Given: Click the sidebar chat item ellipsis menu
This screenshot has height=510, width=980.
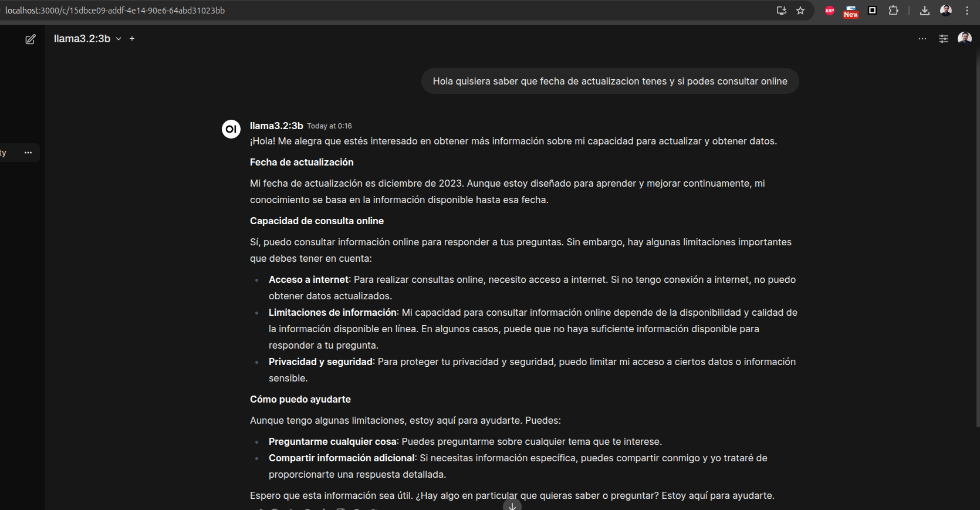Looking at the screenshot, I should click(28, 153).
